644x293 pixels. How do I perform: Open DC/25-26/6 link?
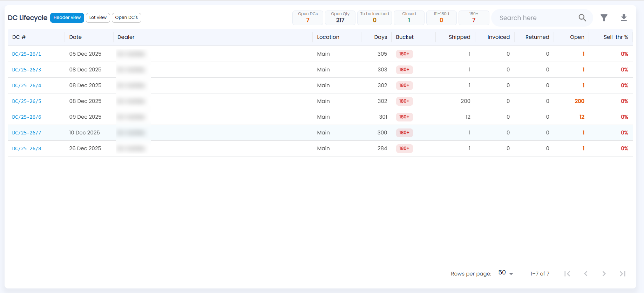[x=27, y=117]
